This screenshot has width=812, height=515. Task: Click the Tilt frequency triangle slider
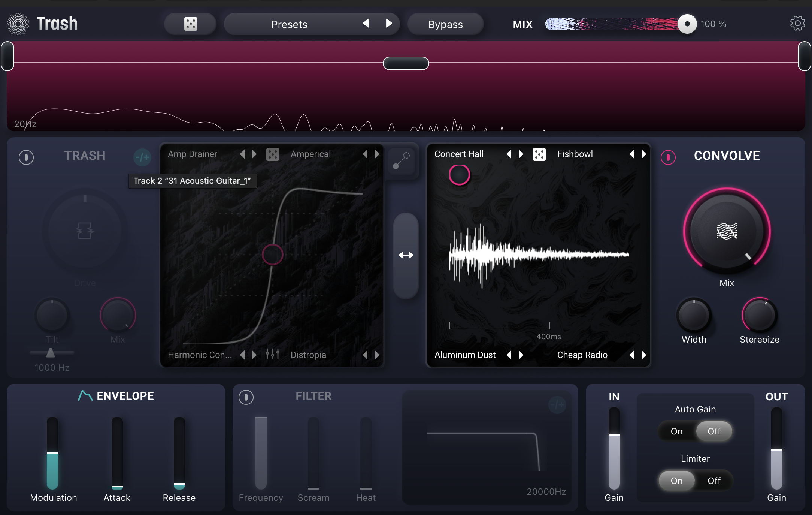point(51,353)
